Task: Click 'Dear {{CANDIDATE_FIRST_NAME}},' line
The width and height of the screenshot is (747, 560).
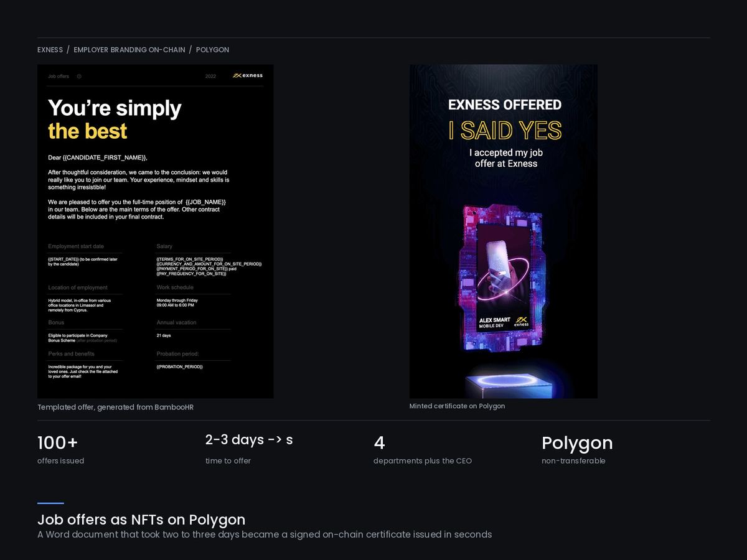Action: 98,157
